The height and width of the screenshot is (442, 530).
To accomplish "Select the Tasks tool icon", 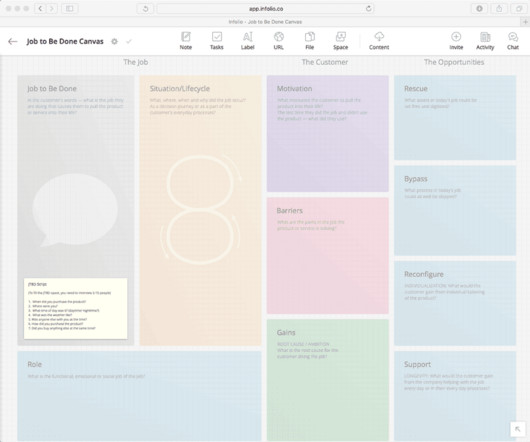I will point(217,41).
